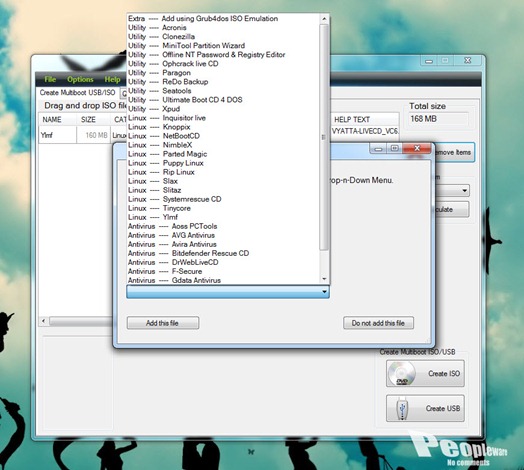Click the DVD disc icon on Create ISO

(x=401, y=373)
